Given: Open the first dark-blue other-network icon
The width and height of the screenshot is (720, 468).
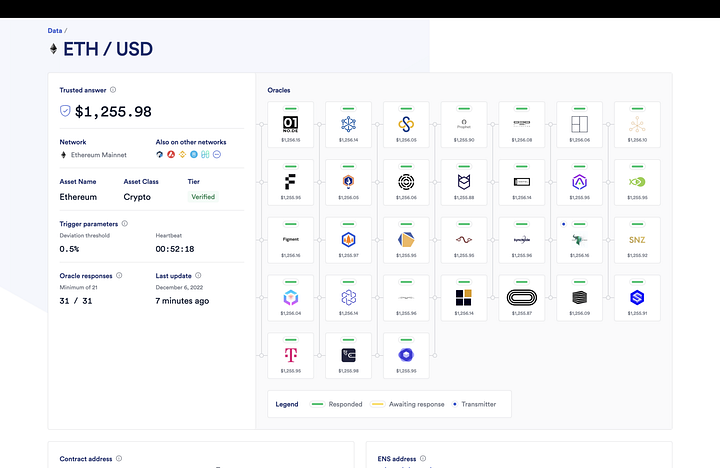Looking at the screenshot, I should (x=159, y=154).
